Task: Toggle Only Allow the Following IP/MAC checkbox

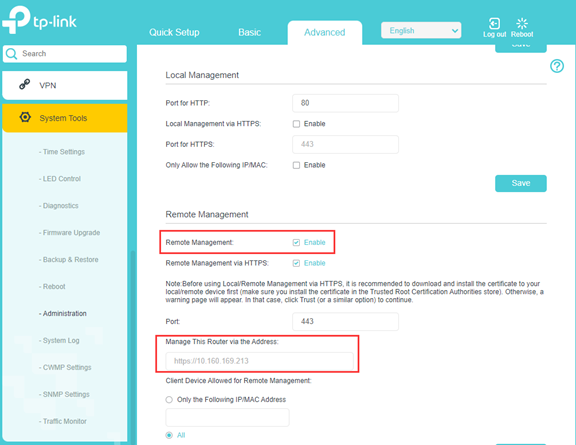Action: (x=296, y=165)
